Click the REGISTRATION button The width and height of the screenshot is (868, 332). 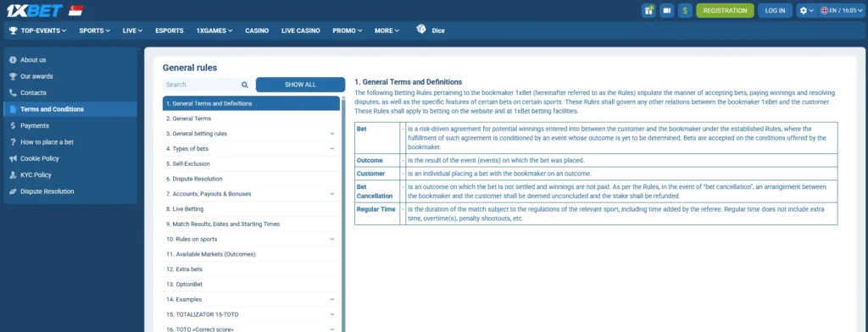(726, 10)
